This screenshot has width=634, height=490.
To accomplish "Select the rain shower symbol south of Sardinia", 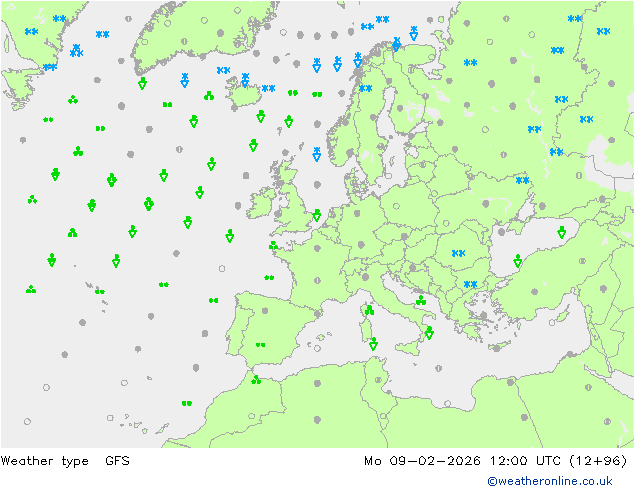I will [373, 343].
